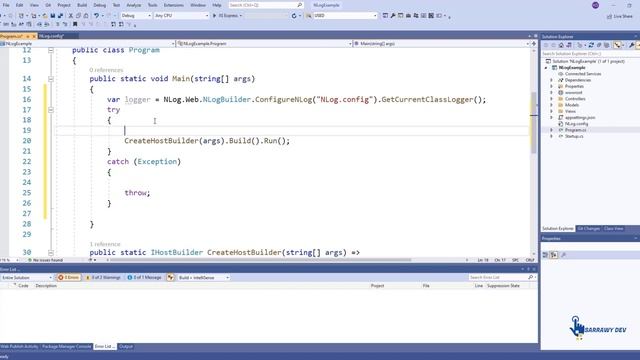This screenshot has width=640, height=360.
Task: Expand the Dependencies node in Solution Explorer
Action: pos(551,80)
